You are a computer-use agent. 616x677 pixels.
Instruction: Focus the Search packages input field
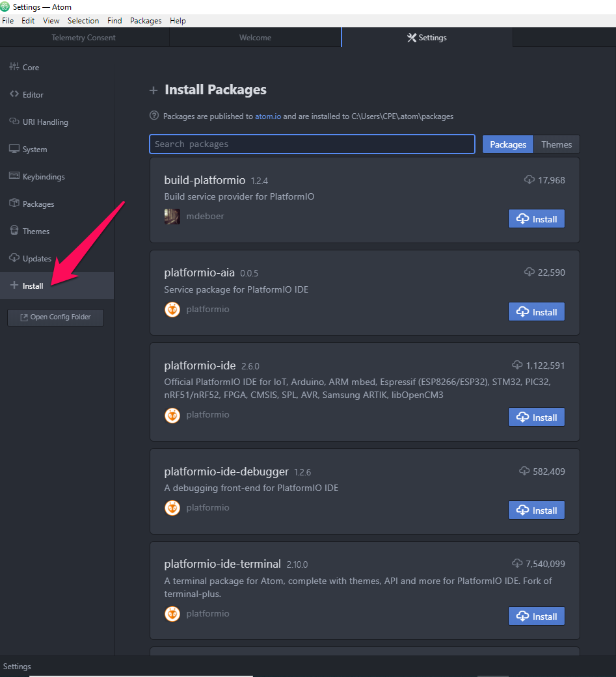point(312,144)
